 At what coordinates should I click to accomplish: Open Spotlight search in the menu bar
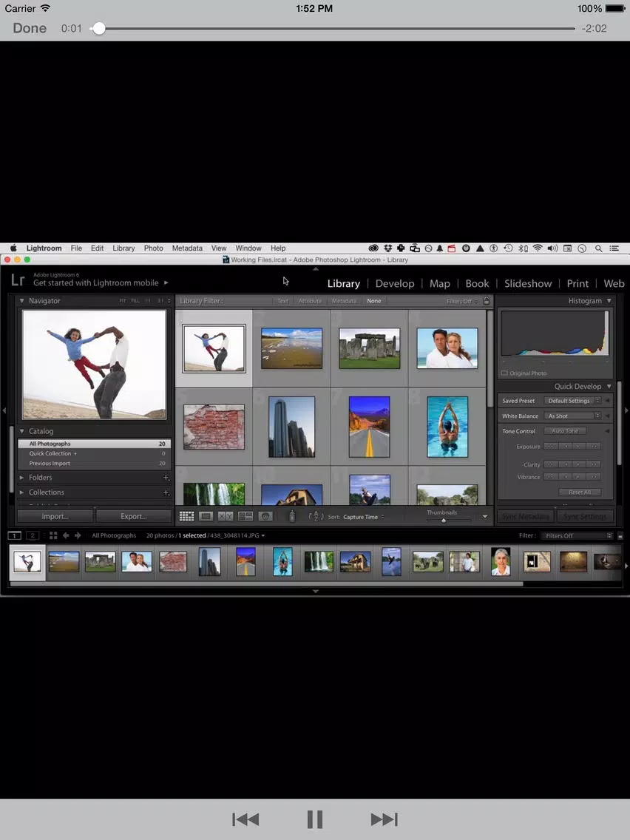coord(598,248)
